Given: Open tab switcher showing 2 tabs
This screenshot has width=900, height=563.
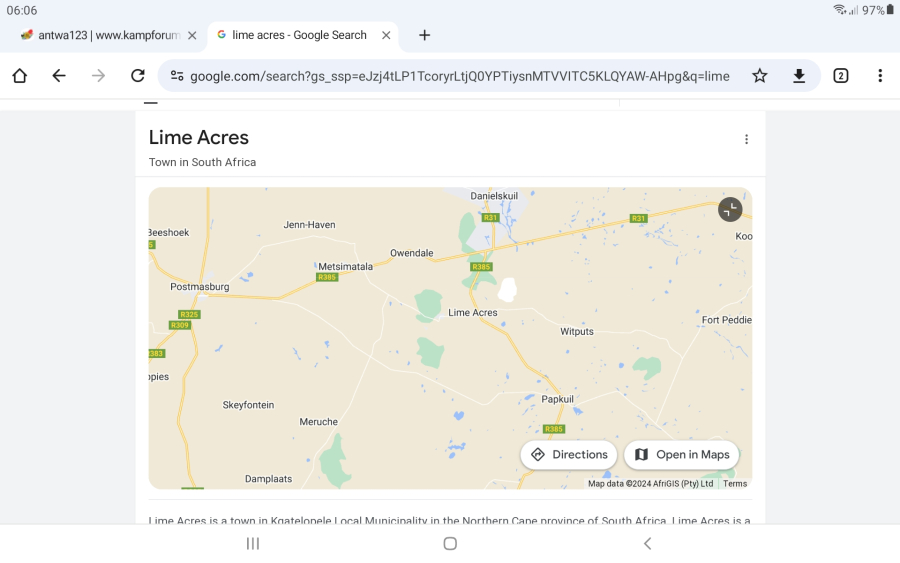Looking at the screenshot, I should tap(840, 76).
